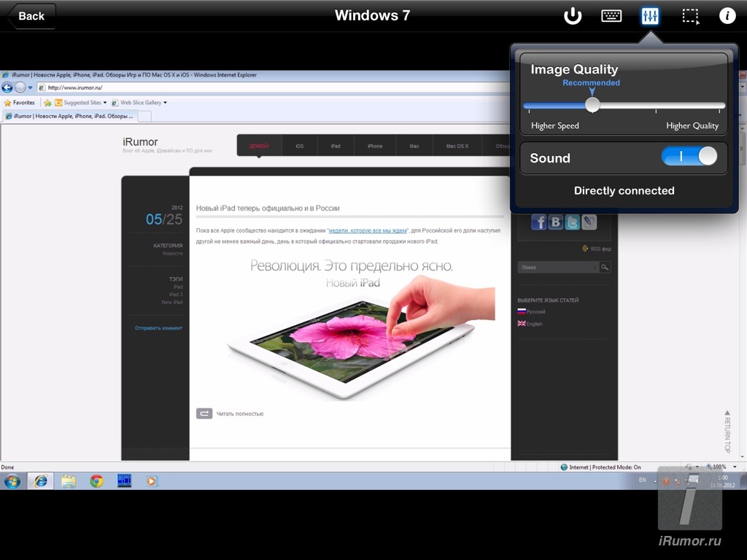
Task: Turn off the Sound switch
Action: coord(689,156)
